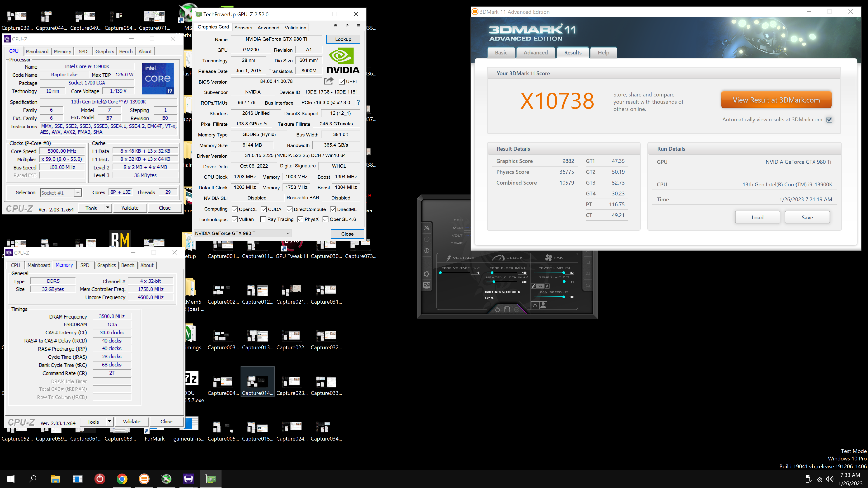Click the GPU-Z taskbar icon
This screenshot has width=868, height=488.
211,479
